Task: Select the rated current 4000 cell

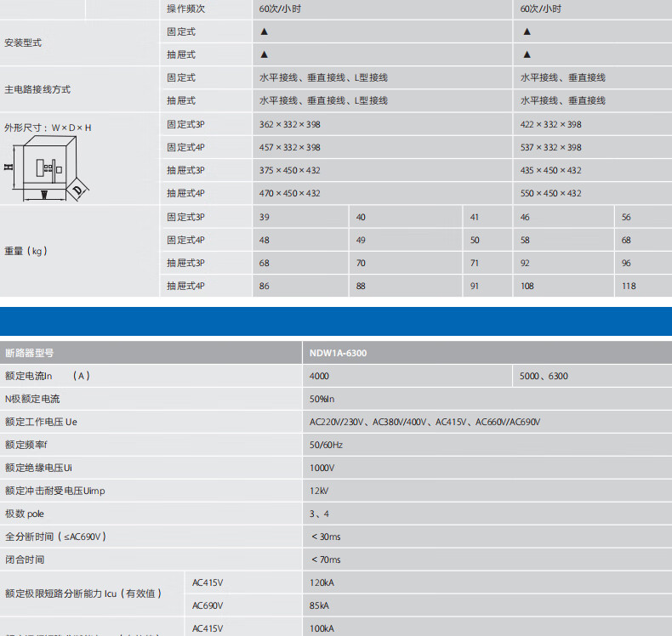Action: [x=319, y=376]
